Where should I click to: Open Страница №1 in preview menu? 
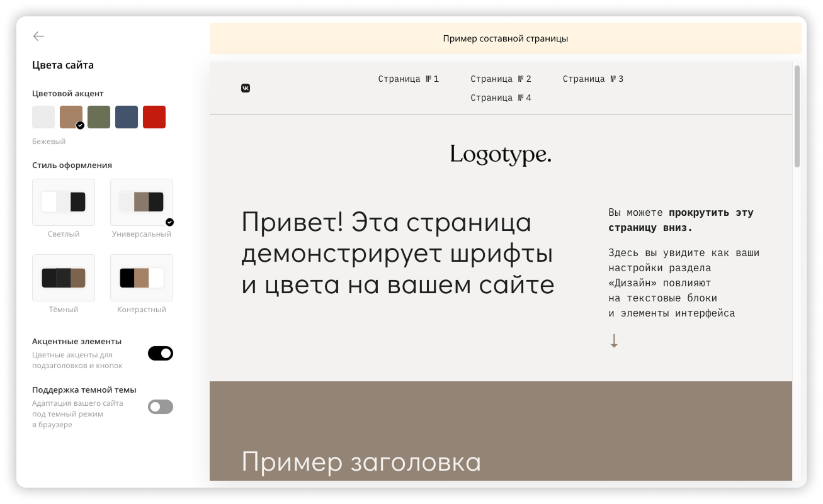409,79
